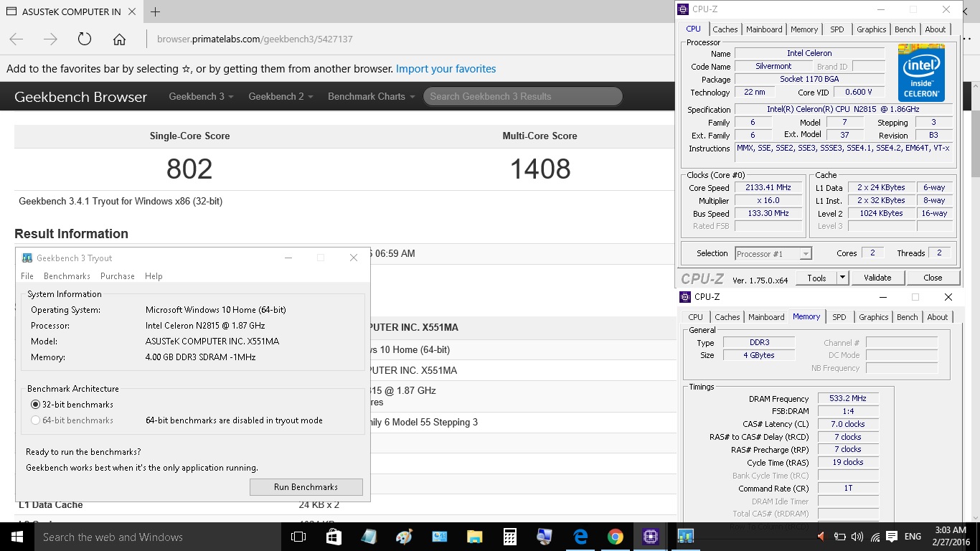The height and width of the screenshot is (551, 980).
Task: Switch to CPU tab in lower CPU-Z
Action: click(696, 317)
